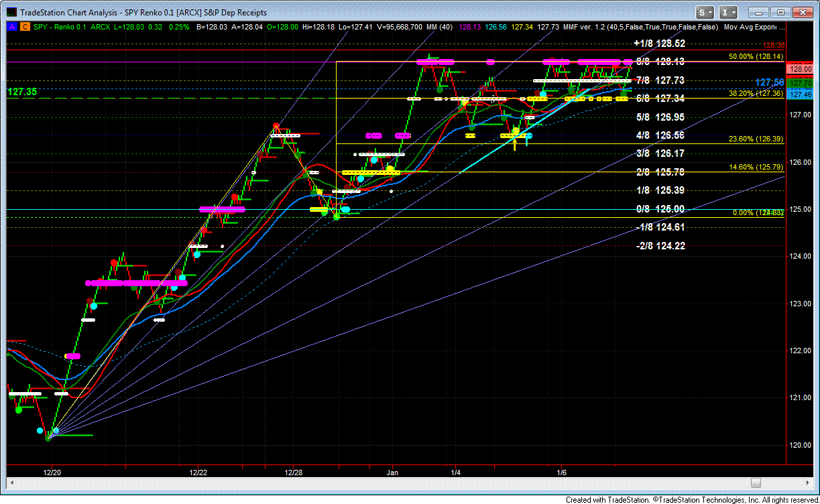Click the 12/28 date axis label
Screen dimensions: 820x504
pyautogui.click(x=295, y=472)
